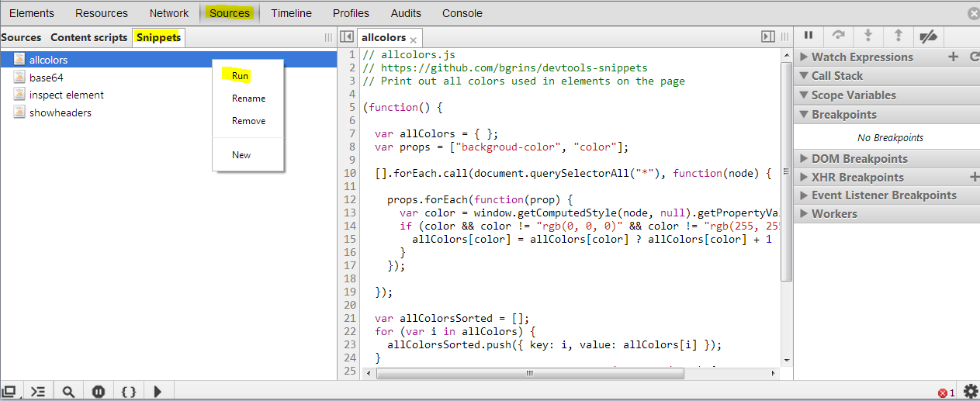Click scroll-down arrow of editor scrollbar
The width and height of the screenshot is (980, 401).
coord(786,361)
